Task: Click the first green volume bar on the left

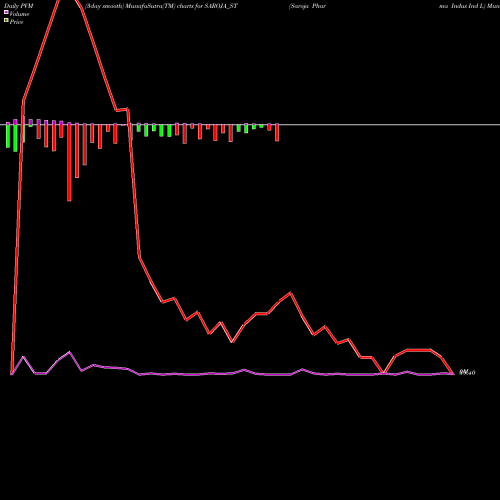Action: click(8, 136)
